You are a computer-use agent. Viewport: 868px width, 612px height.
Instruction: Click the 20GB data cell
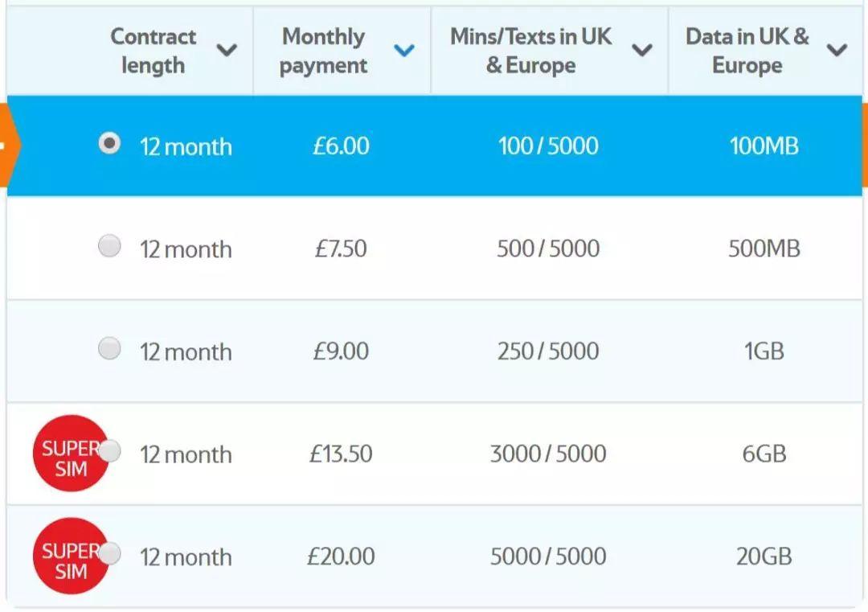764,557
